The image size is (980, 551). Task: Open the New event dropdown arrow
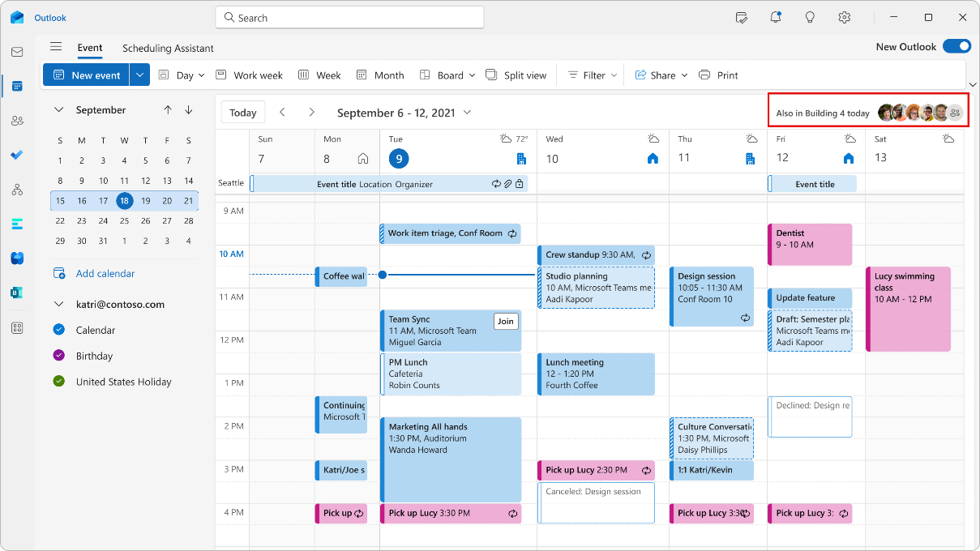(x=139, y=75)
